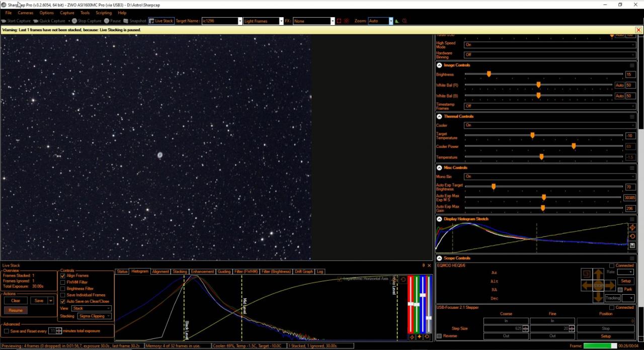Click the telescope left arrow button

tap(587, 286)
